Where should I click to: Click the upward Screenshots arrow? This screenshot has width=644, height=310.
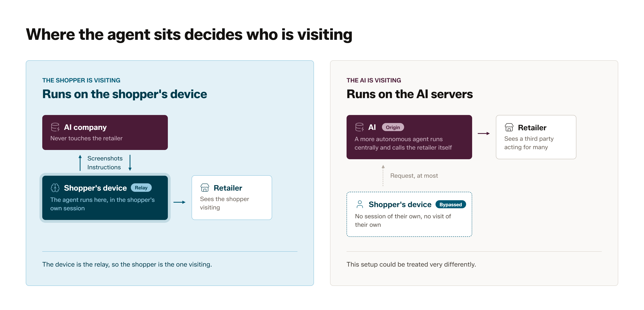(80, 163)
